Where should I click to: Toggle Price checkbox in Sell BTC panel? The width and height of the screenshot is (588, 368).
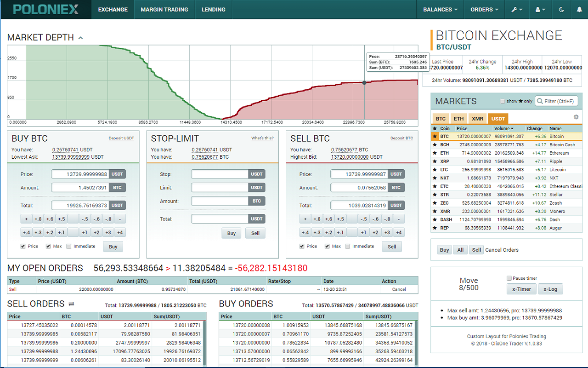[302, 246]
